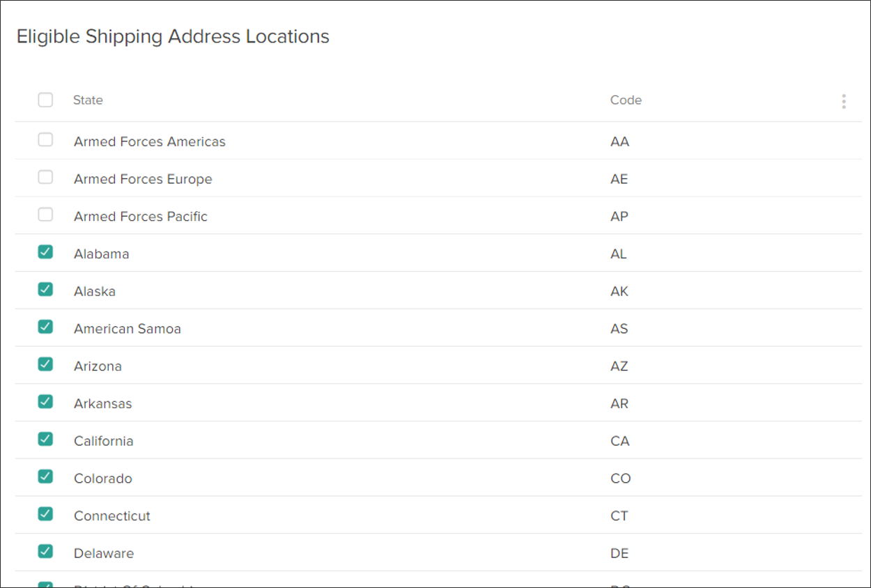Disable shipping to American Samoa
This screenshot has height=588, width=871.
click(45, 327)
